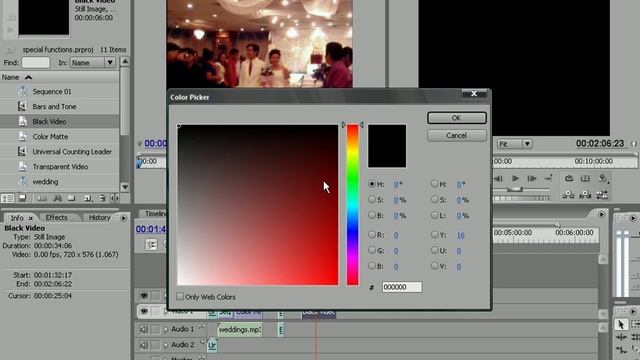Viewport: 640px width, 360px height.
Task: Click New Bin folder icon in project panel
Action: coord(72,198)
